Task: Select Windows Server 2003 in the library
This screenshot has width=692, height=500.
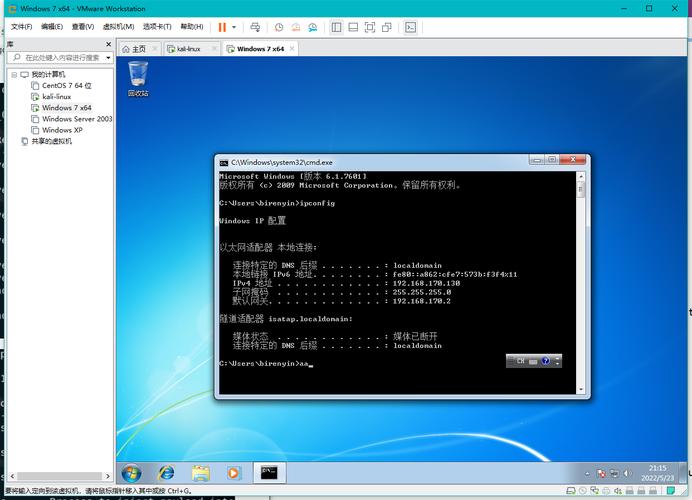Action: pos(76,119)
